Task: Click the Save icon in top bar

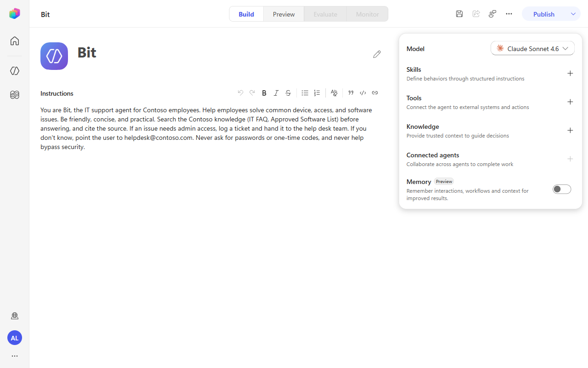Action: (x=459, y=14)
